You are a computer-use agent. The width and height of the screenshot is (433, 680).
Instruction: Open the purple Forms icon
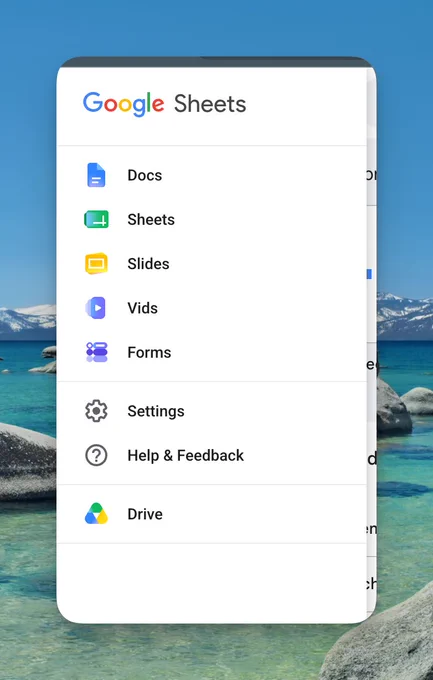[x=96, y=352]
